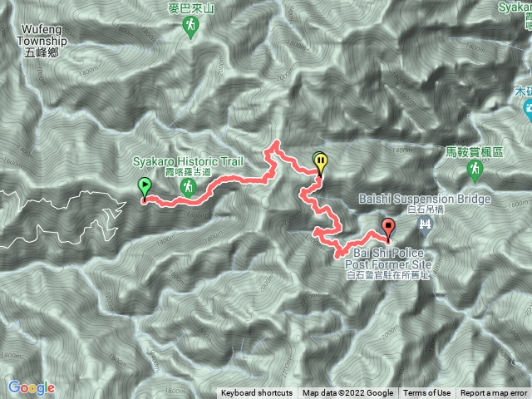Open Keyboard shortcuts

pyautogui.click(x=257, y=393)
